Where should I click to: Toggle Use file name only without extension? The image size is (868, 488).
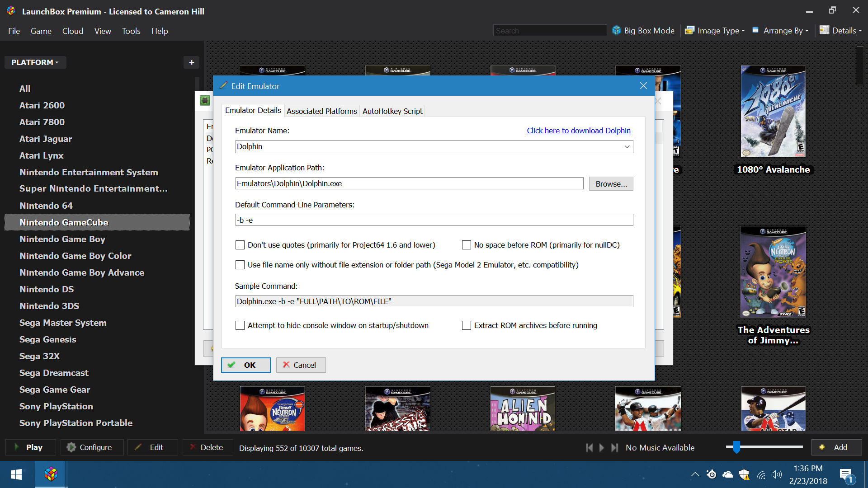coord(240,265)
